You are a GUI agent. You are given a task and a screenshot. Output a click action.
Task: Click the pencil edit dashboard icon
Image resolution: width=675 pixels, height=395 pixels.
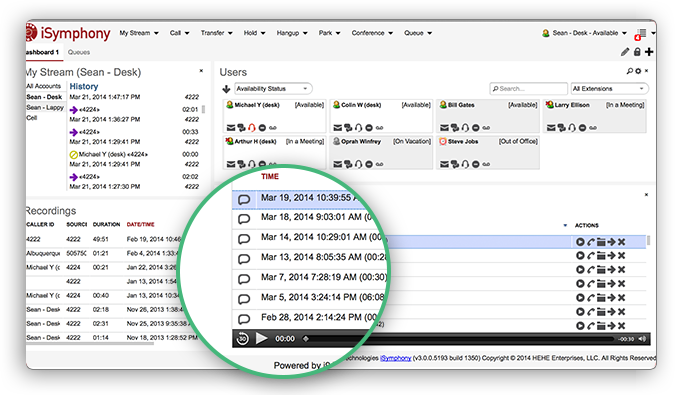point(625,52)
